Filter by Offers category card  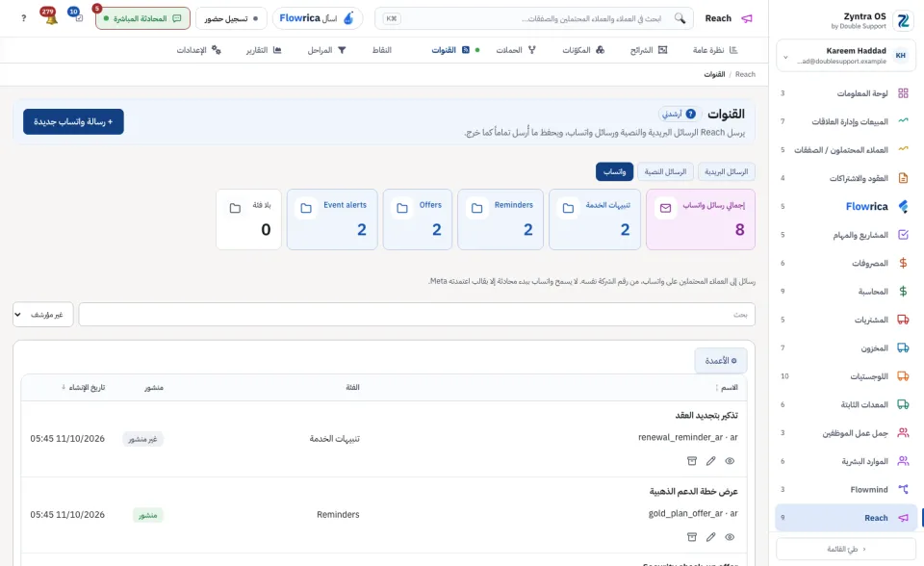click(417, 219)
